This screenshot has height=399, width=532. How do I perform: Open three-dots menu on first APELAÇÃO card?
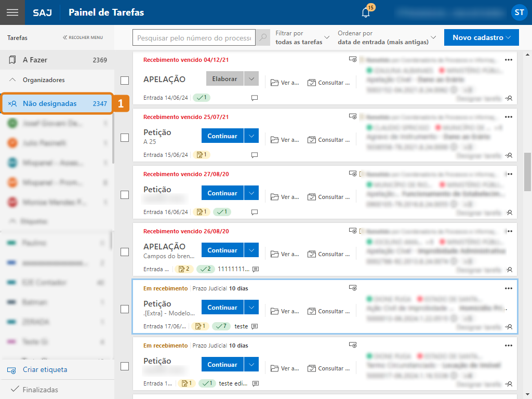pyautogui.click(x=508, y=60)
